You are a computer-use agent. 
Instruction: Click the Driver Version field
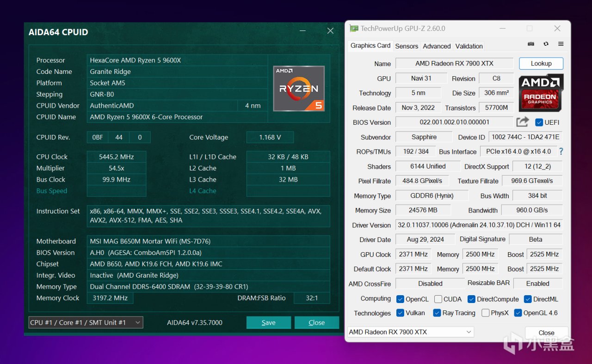[x=479, y=225]
